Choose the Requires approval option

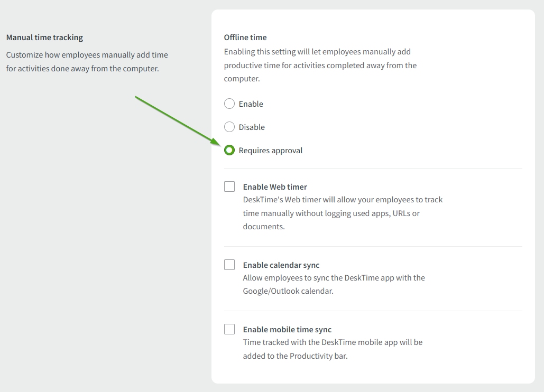tap(229, 150)
